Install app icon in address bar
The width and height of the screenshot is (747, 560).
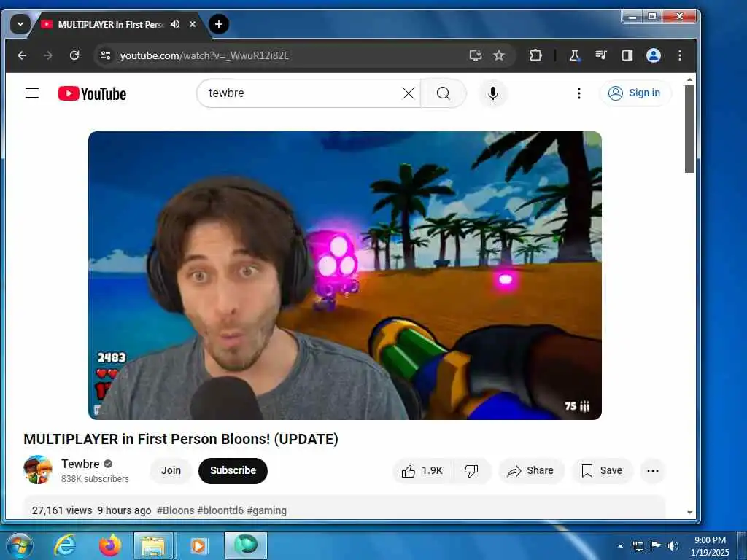(x=475, y=55)
